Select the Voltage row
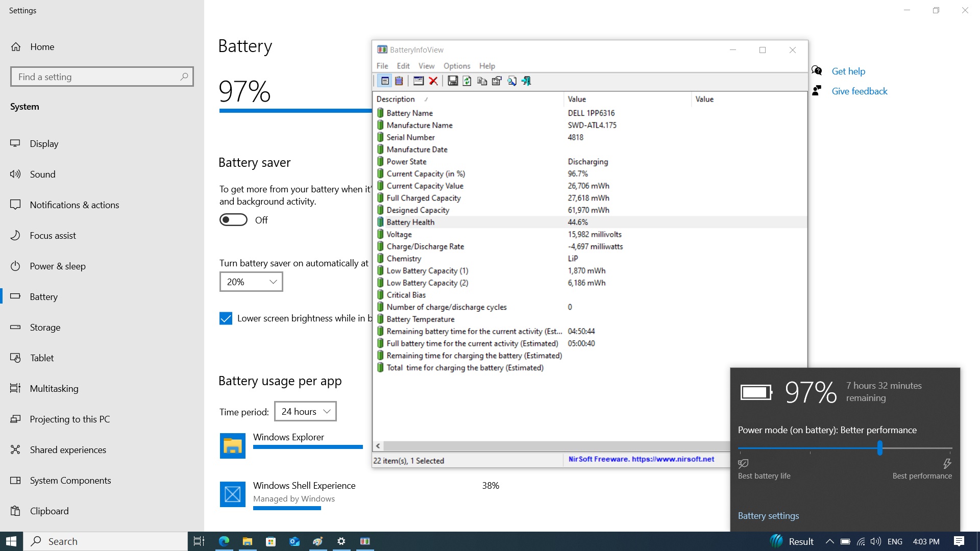Viewport: 980px width, 551px height. 590,234
